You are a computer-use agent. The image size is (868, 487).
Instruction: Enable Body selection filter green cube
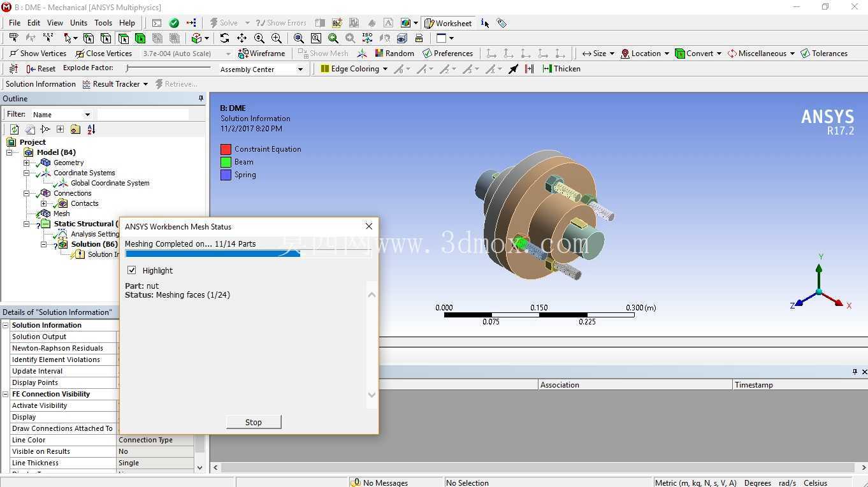[x=140, y=38]
